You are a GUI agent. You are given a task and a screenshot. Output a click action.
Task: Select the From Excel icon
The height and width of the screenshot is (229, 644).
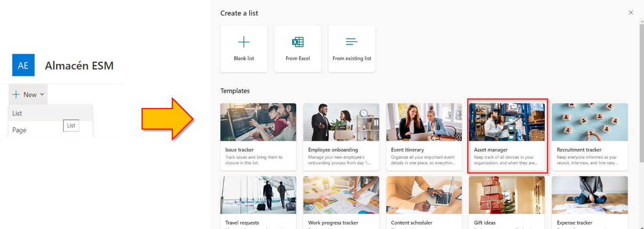pos(298,42)
